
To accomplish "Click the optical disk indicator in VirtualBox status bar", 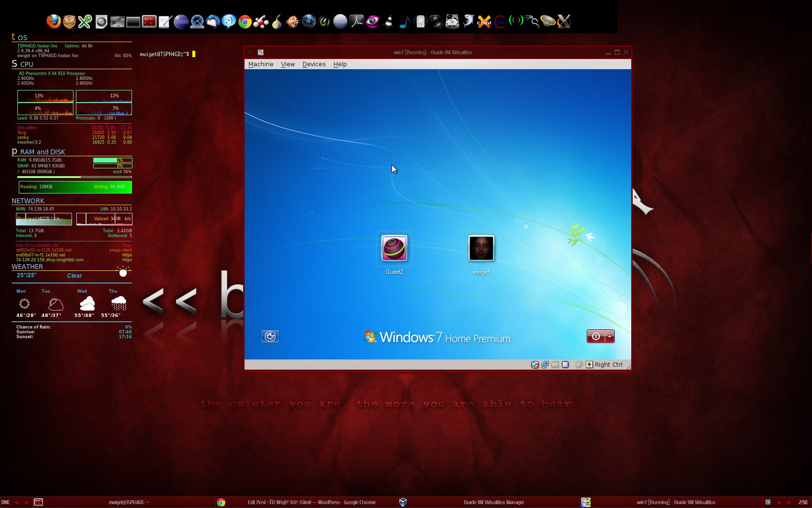I will [535, 365].
